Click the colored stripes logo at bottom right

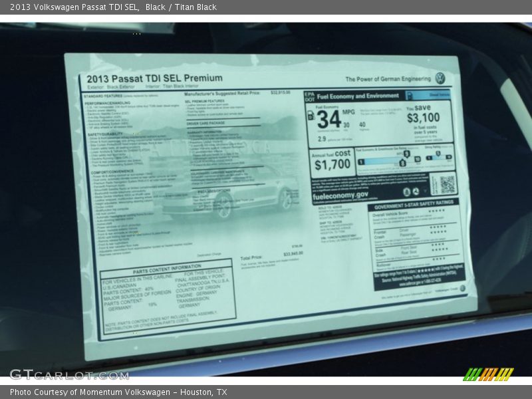click(x=488, y=374)
